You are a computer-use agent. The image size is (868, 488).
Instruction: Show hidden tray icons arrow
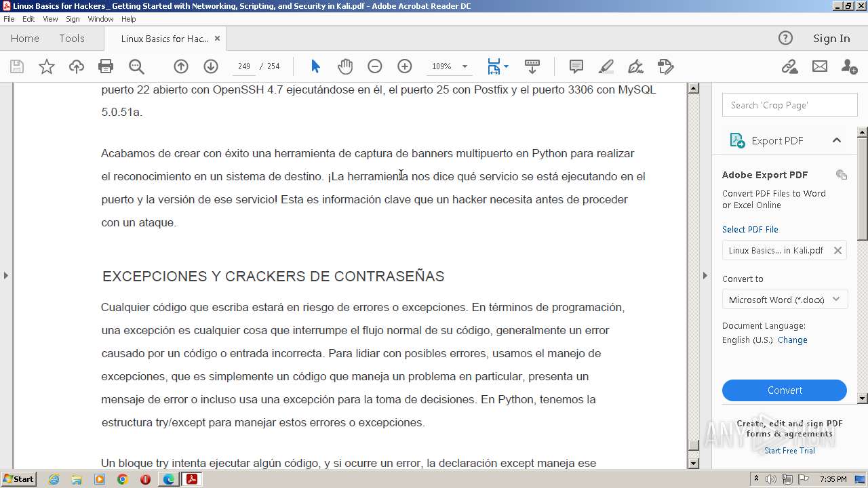pos(757,479)
